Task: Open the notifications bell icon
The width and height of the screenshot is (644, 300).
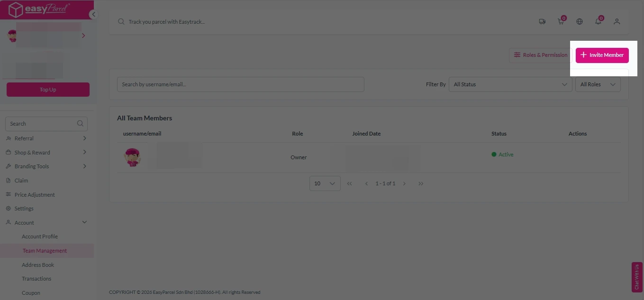Action: pyautogui.click(x=598, y=21)
